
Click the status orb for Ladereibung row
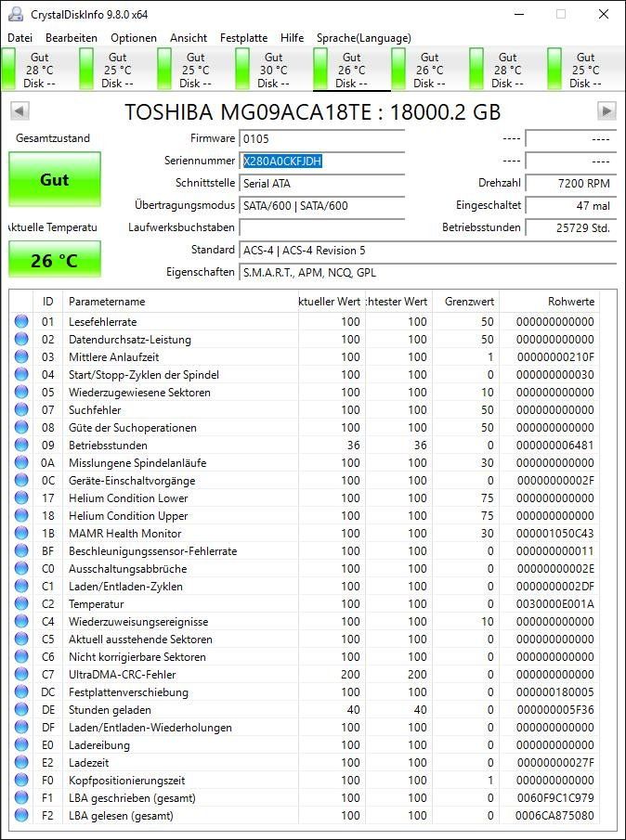[x=21, y=744]
